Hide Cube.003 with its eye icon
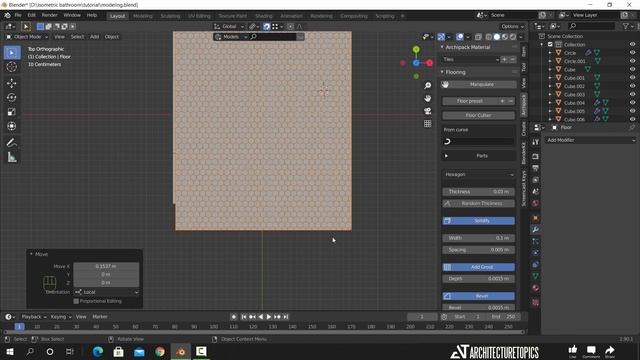The image size is (640, 360). [632, 94]
